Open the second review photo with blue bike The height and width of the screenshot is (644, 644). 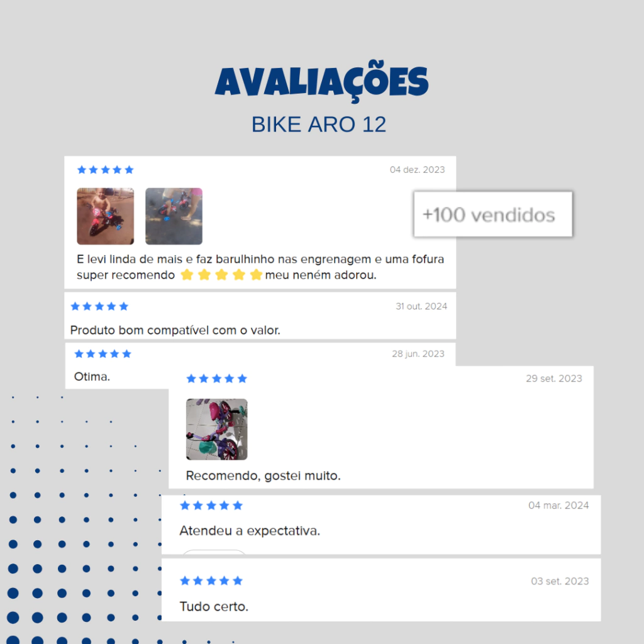point(174,216)
